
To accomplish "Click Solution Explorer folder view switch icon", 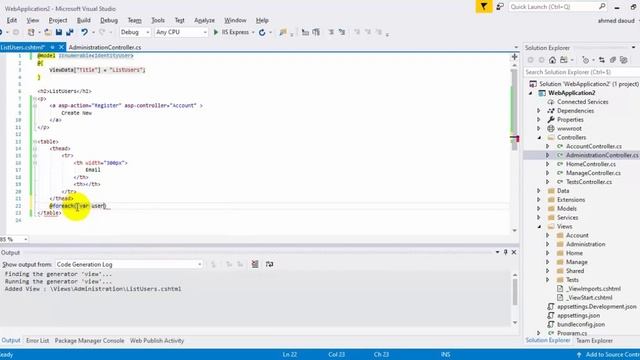I will [564, 60].
